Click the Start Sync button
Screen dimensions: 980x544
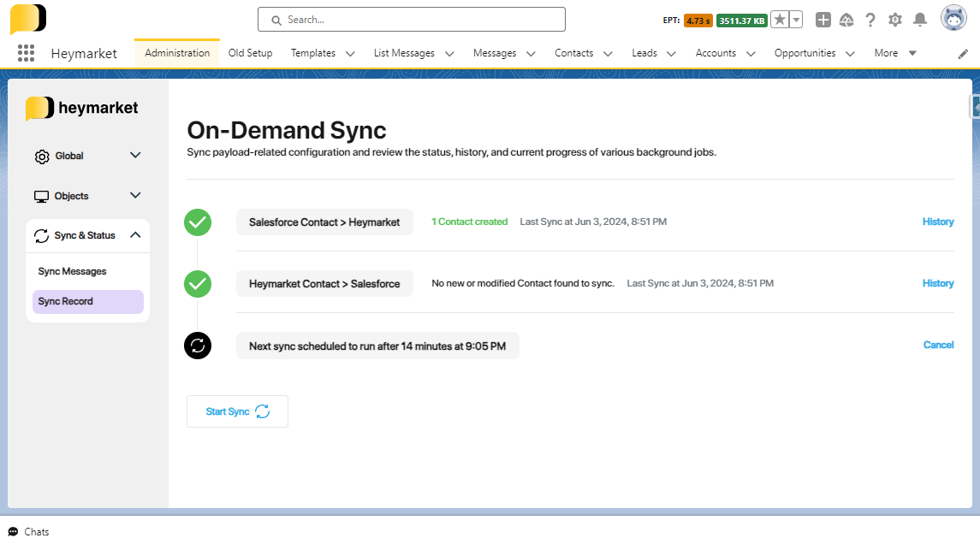[x=237, y=411]
